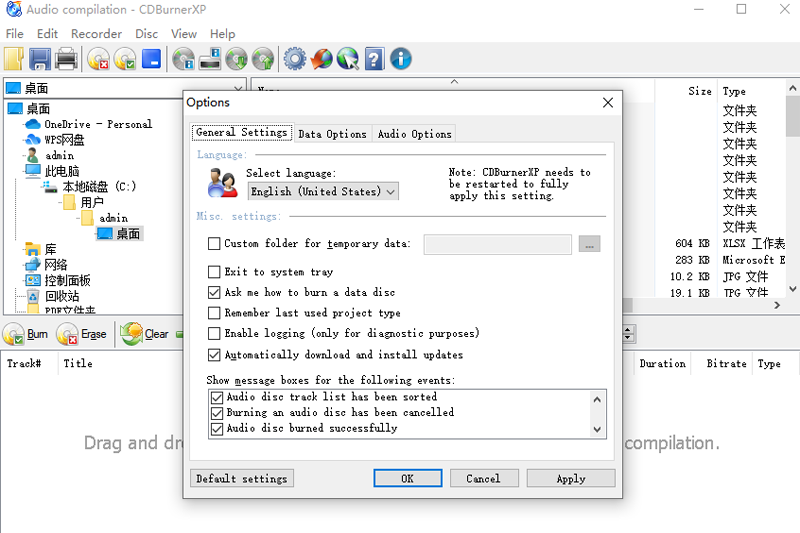The image size is (800, 533).
Task: Open the Select language dropdown
Action: 323,191
